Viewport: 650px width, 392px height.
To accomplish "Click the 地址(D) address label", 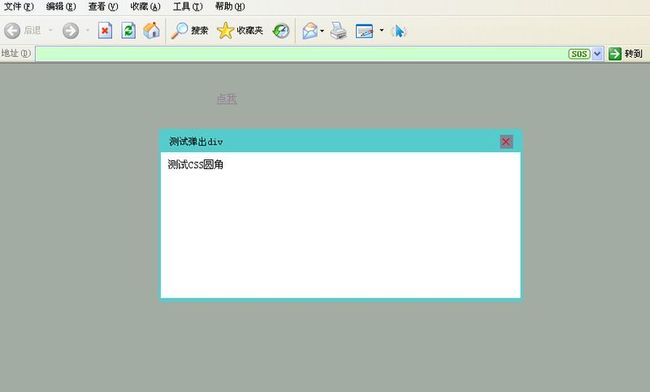I will point(16,53).
